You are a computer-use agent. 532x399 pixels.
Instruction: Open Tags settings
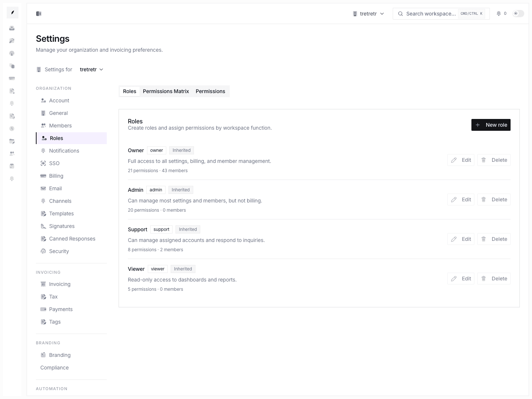pos(71,322)
